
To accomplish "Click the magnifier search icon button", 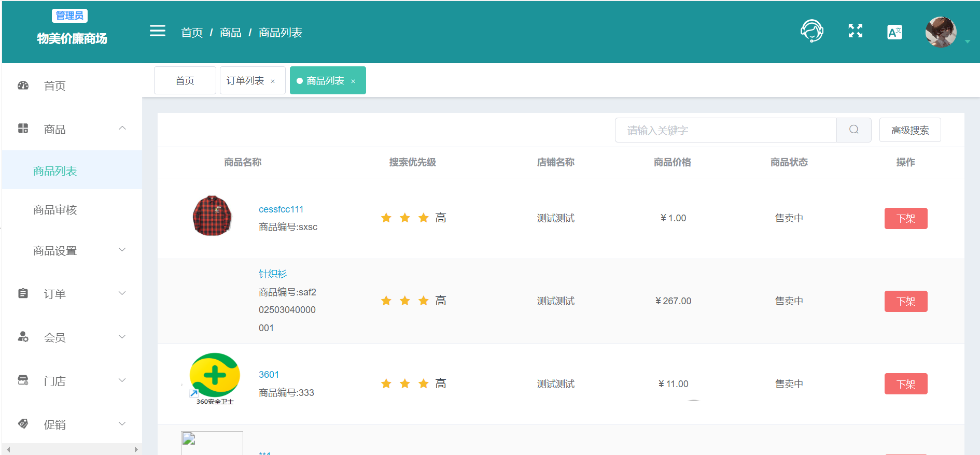I will pyautogui.click(x=853, y=130).
